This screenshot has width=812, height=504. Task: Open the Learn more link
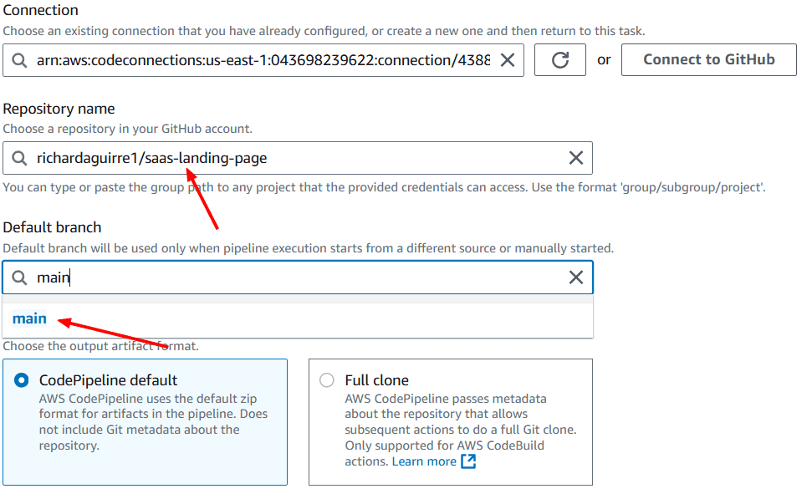(424, 461)
